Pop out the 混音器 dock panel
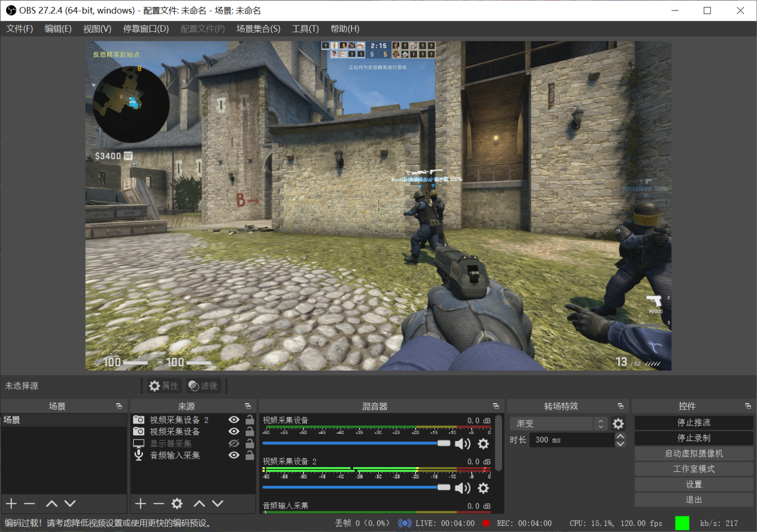 tap(496, 406)
